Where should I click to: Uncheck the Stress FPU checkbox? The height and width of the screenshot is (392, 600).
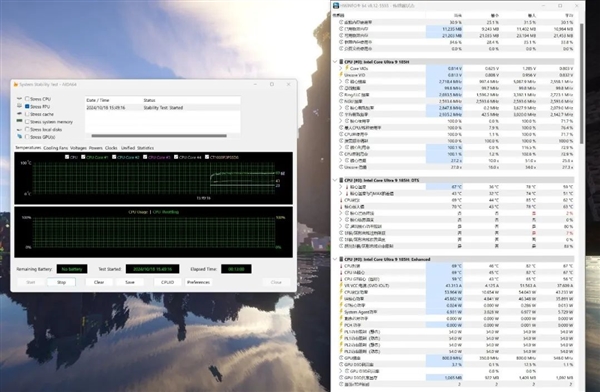(27, 106)
